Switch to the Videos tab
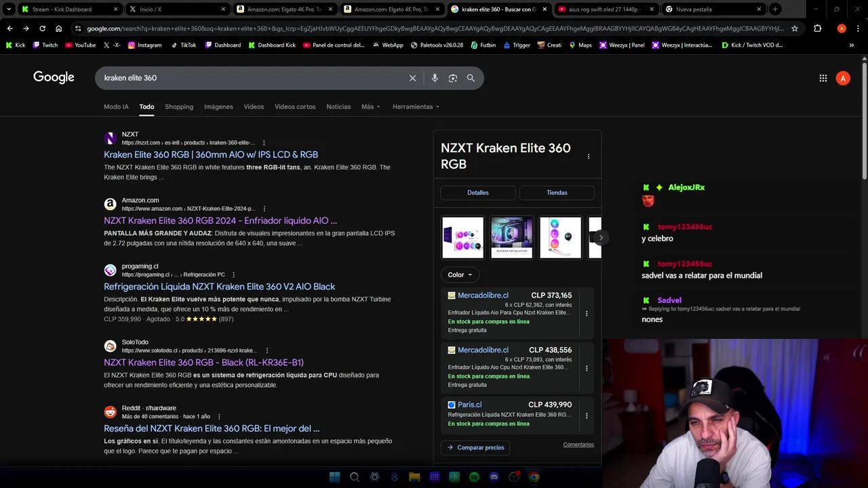Screen dimensions: 868x488 pos(254,106)
